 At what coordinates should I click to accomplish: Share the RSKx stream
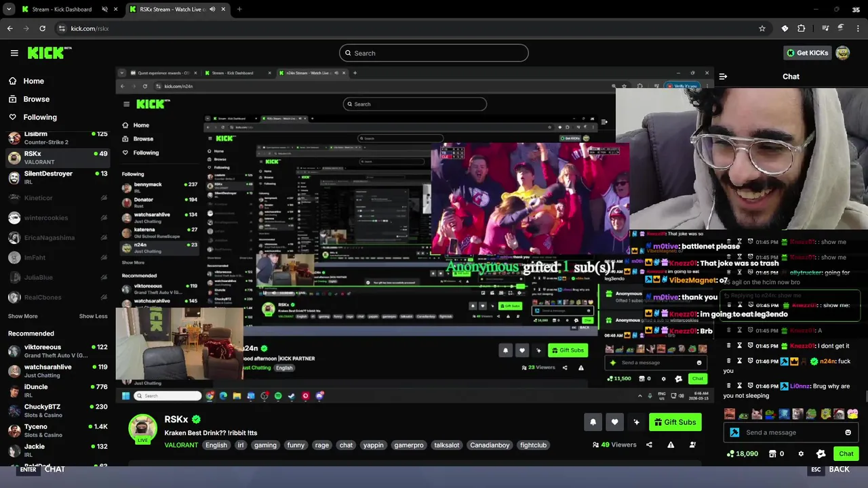(649, 445)
